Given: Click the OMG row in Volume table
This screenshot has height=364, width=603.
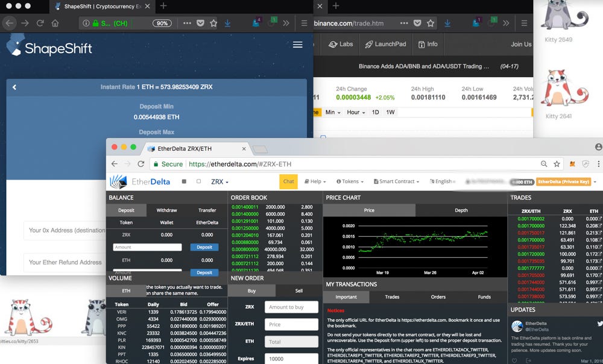Looking at the screenshot, I should [x=167, y=319].
